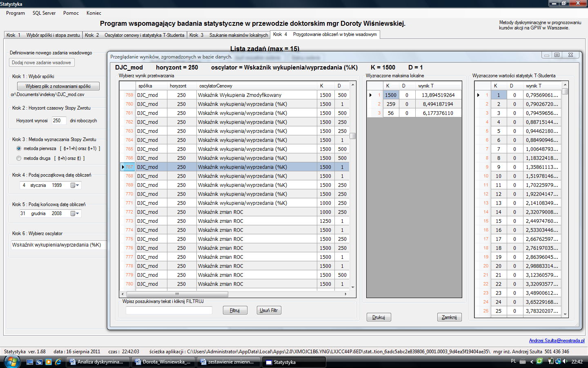The height and width of the screenshot is (368, 588).
Task: Click wynik T header in T-Student table
Action: pos(541,86)
